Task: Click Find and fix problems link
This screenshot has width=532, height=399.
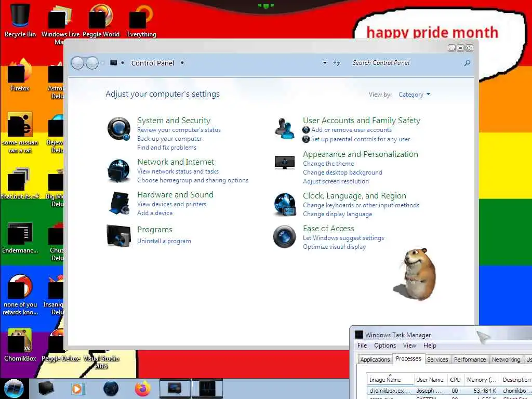Action: [x=167, y=148]
